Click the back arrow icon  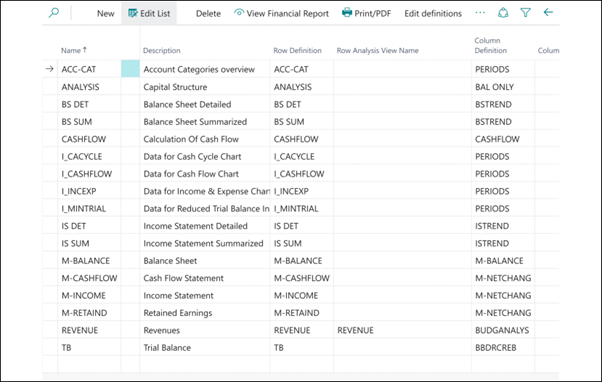[548, 13]
